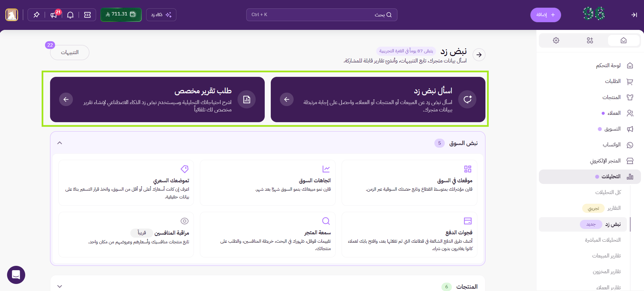
Task: Switch to sidebar settings gear tab
Action: (556, 41)
